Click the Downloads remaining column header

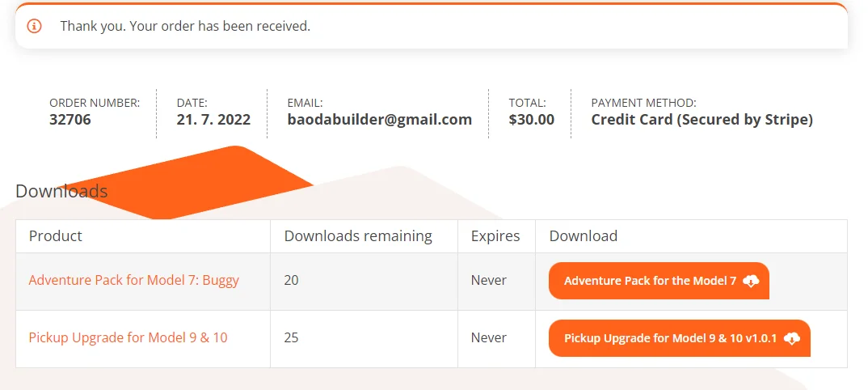coord(358,236)
